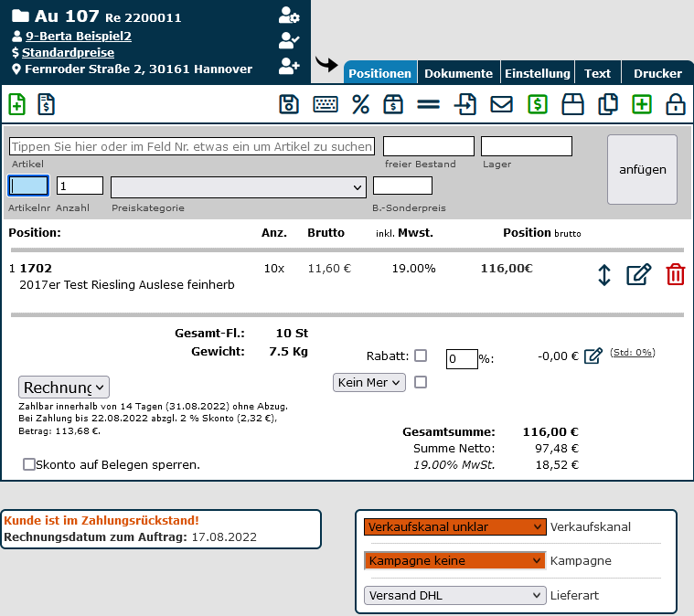694x616 pixels.
Task: Check 'Skonto auf Belegen sperren'
Action: [x=29, y=464]
